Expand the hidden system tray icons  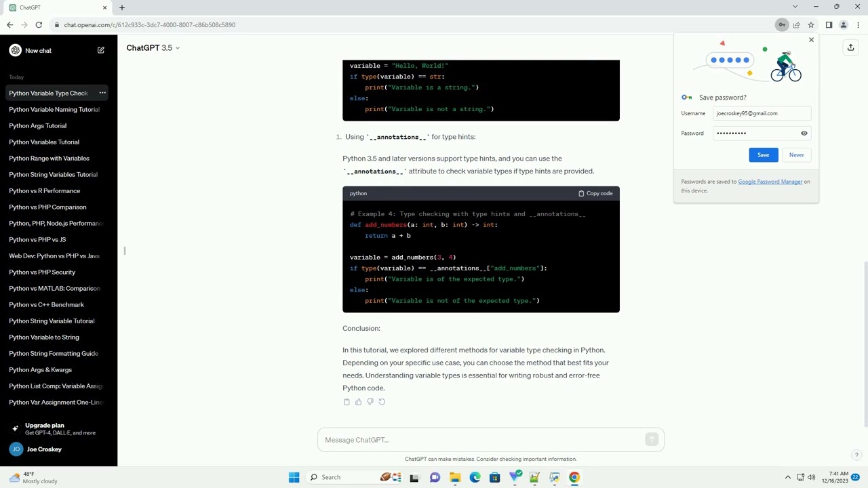787,477
